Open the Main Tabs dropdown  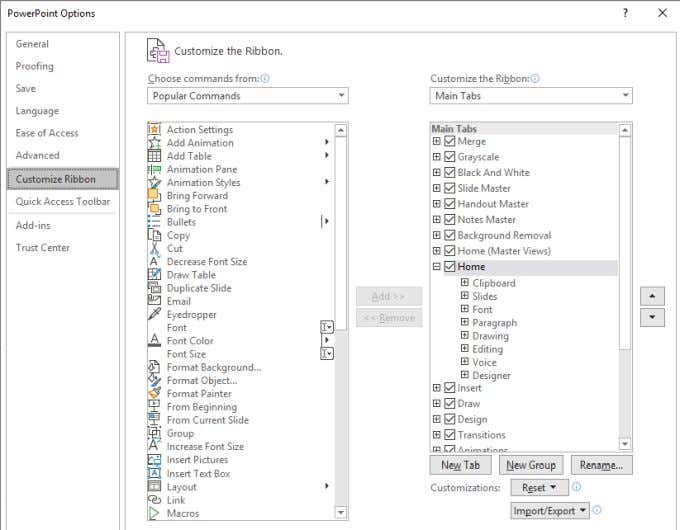pos(531,96)
